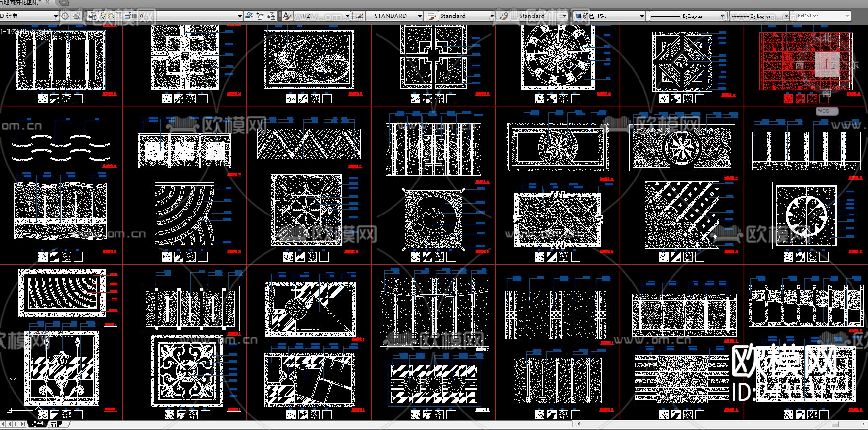Screen dimensions: 868x430
Task: Expand the second ByLayer lineweight dropdown
Action: pyautogui.click(x=786, y=16)
